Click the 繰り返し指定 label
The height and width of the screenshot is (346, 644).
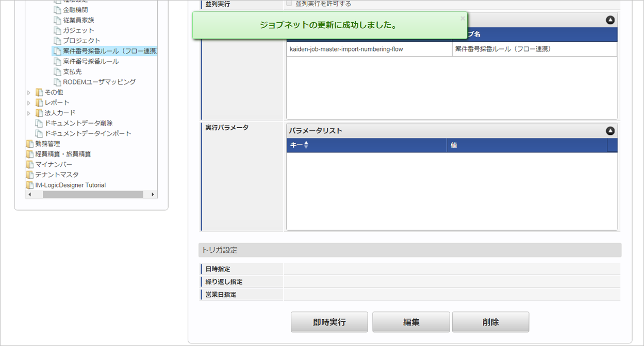[x=224, y=282]
